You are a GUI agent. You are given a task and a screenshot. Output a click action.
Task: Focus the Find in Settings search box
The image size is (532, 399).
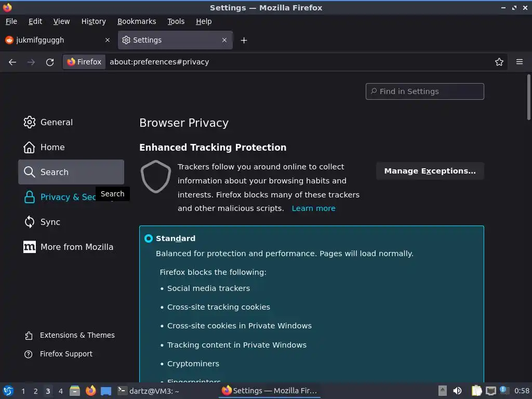point(425,91)
